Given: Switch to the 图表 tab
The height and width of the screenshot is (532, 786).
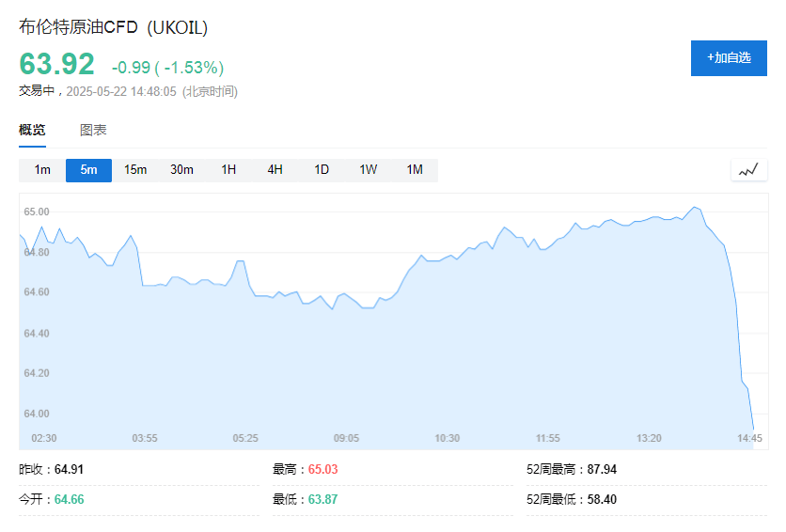Looking at the screenshot, I should pyautogui.click(x=93, y=131).
